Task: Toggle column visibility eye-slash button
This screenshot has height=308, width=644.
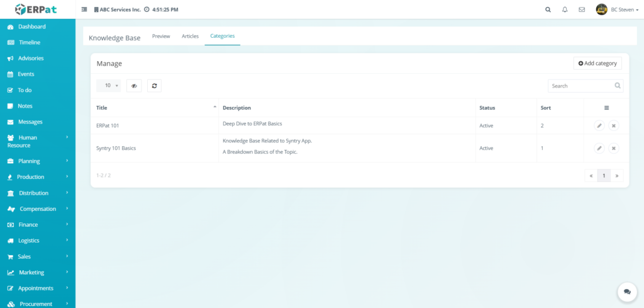Action: pos(134,86)
